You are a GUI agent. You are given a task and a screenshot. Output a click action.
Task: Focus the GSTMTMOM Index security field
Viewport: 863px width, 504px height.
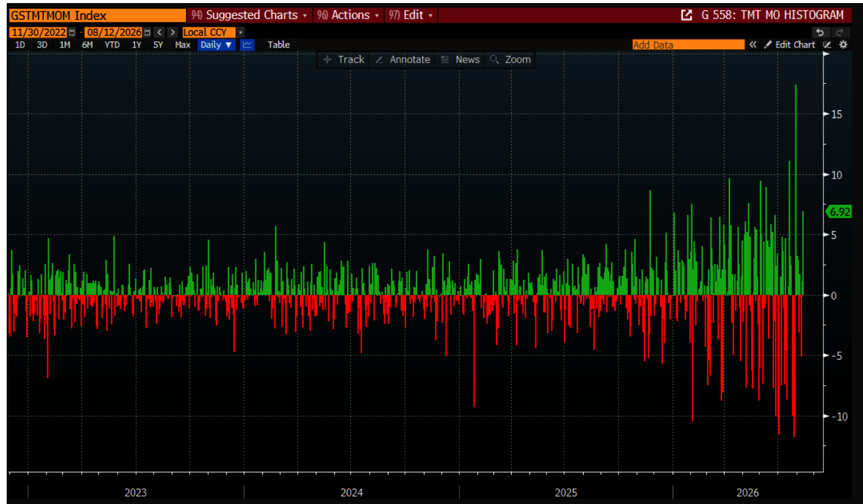pyautogui.click(x=98, y=15)
